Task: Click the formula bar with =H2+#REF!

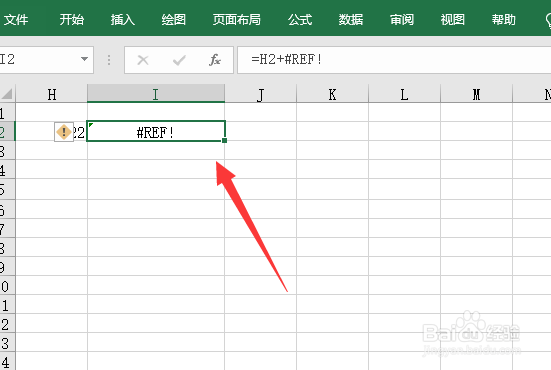Action: pos(394,60)
